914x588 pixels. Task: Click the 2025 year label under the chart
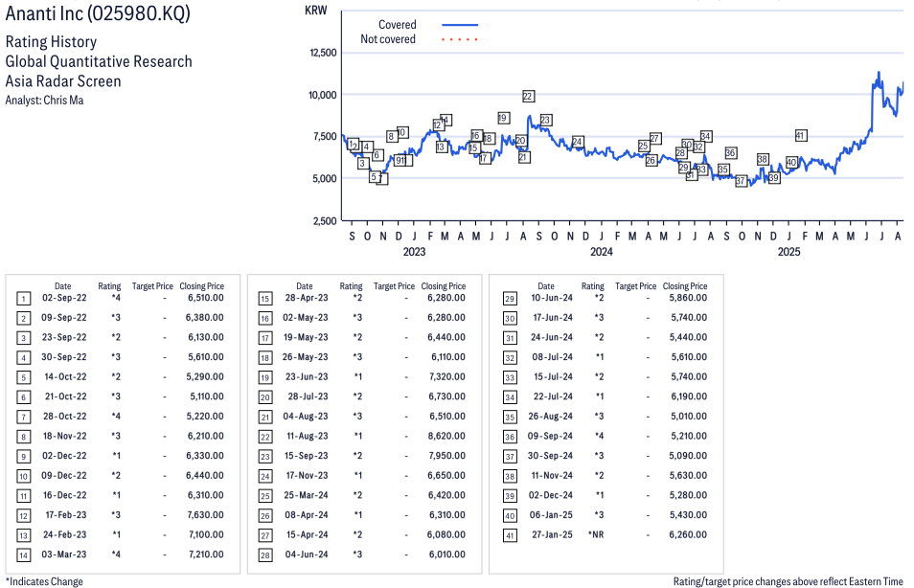[x=788, y=252]
